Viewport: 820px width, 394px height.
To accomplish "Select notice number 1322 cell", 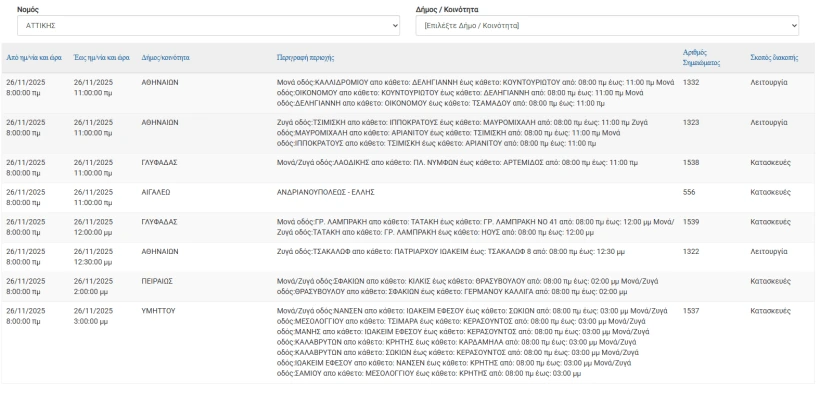I will [x=691, y=252].
